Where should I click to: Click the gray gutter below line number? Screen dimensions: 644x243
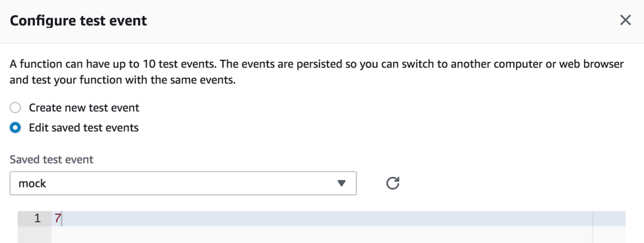pyautogui.click(x=34, y=234)
